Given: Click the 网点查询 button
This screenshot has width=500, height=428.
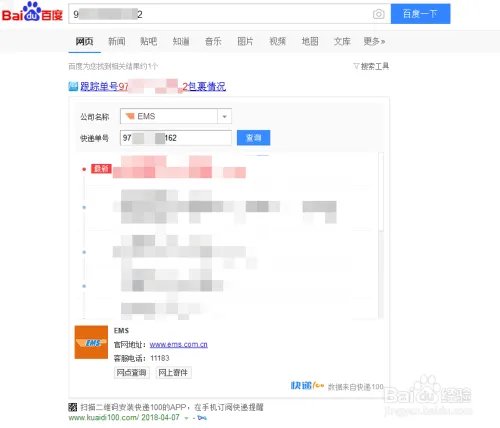Looking at the screenshot, I should 131,372.
